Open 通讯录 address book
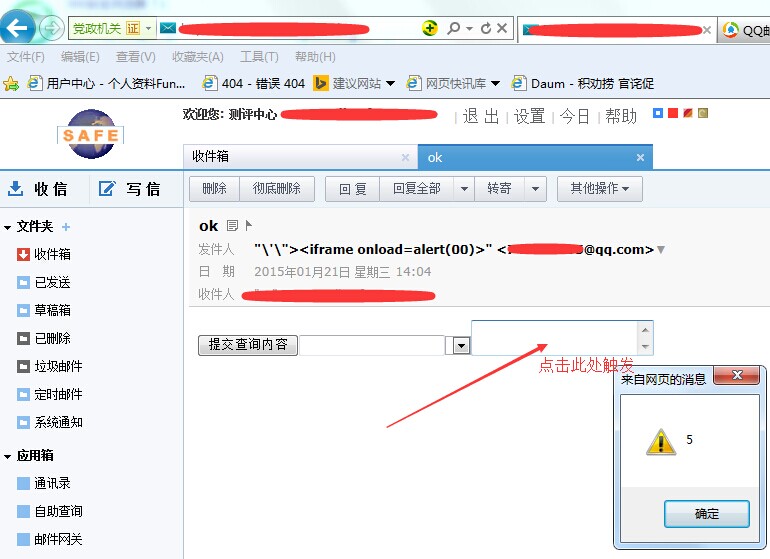The image size is (770, 559). pyautogui.click(x=44, y=483)
